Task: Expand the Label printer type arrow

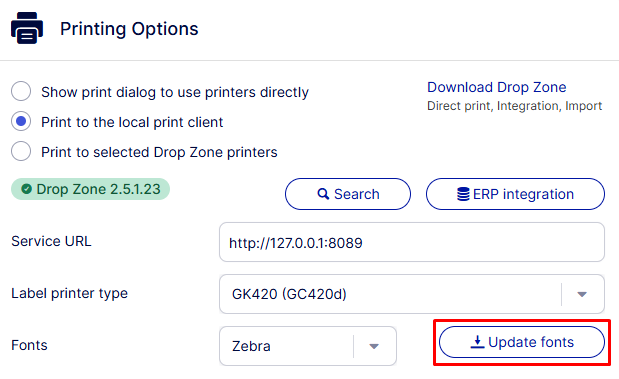Action: pos(582,294)
